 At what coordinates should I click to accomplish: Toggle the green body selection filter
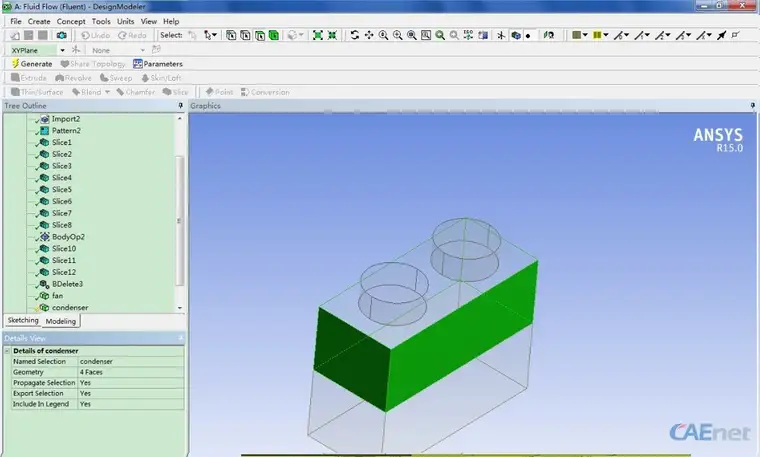click(274, 35)
